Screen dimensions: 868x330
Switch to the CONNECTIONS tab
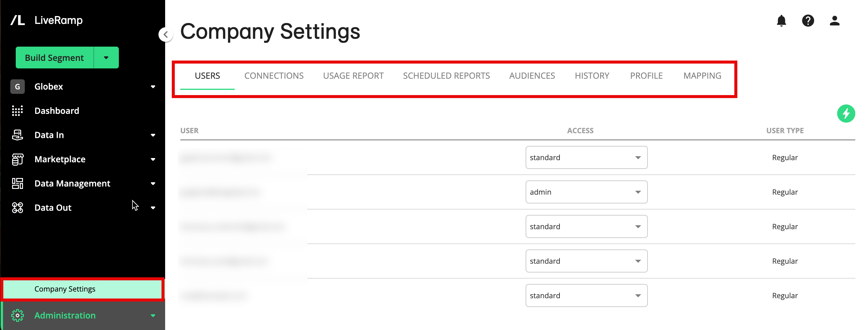coord(273,76)
